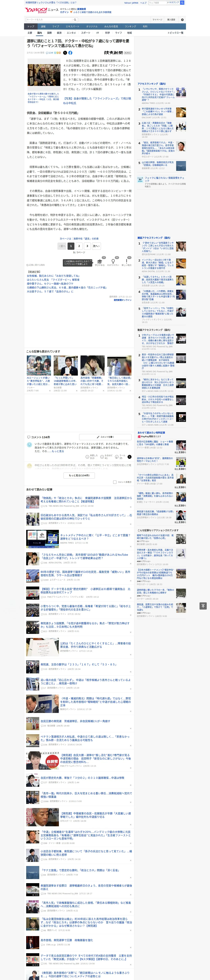Click the scroll-to-top arrow button
This screenshot has height=980, width=210.
coord(203,606)
